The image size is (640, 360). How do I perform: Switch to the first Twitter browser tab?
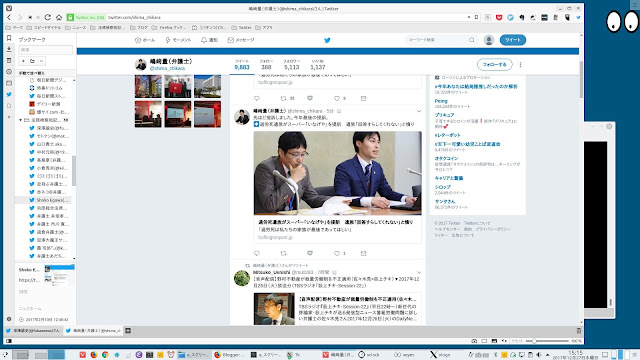[33, 331]
